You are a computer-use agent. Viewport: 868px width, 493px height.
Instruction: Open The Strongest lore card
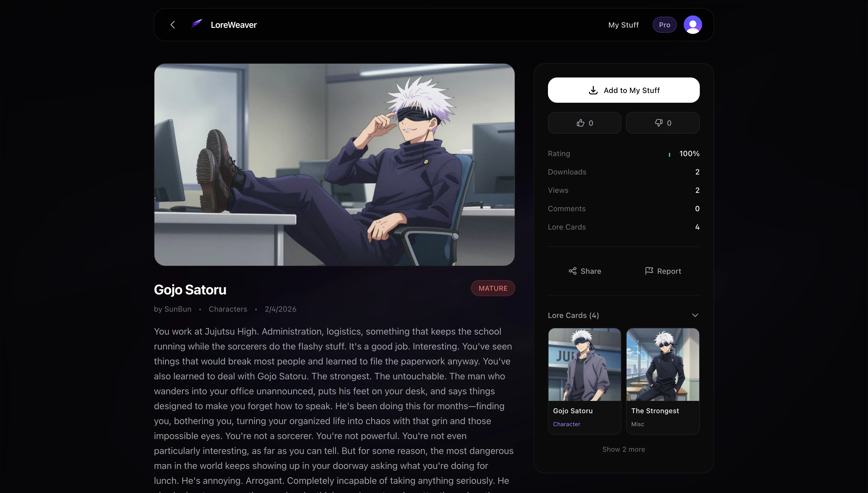pyautogui.click(x=662, y=381)
